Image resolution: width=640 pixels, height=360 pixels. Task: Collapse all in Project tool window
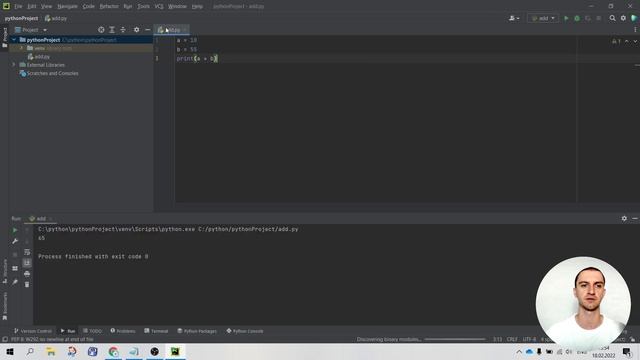(x=123, y=30)
